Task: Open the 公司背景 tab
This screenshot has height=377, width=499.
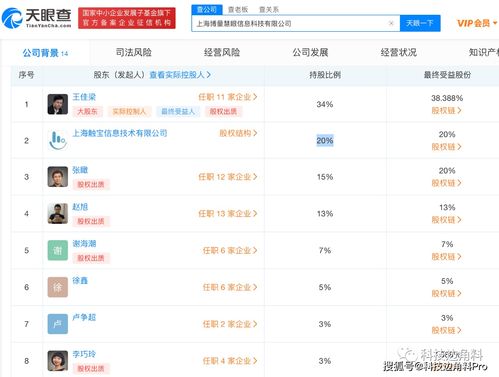Action: 45,53
